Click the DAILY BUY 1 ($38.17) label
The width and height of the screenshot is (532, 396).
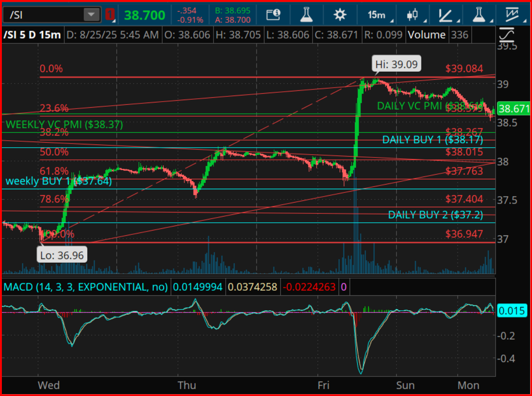pyautogui.click(x=433, y=140)
